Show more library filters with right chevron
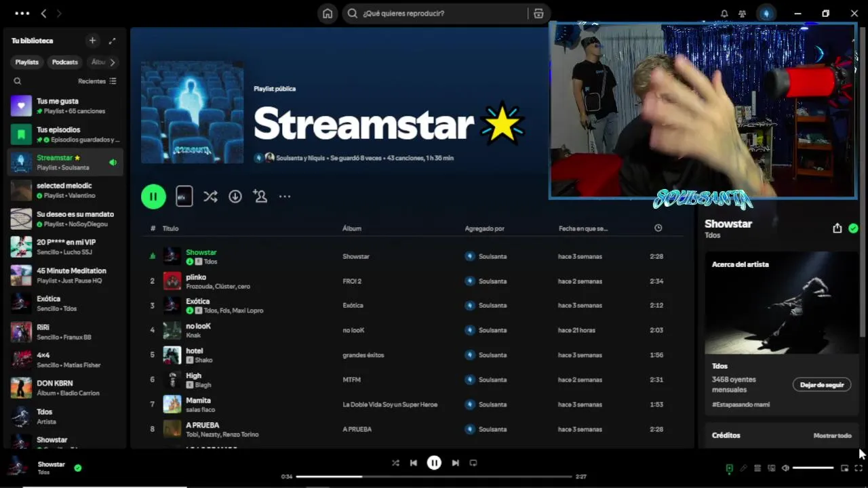 pos(112,62)
